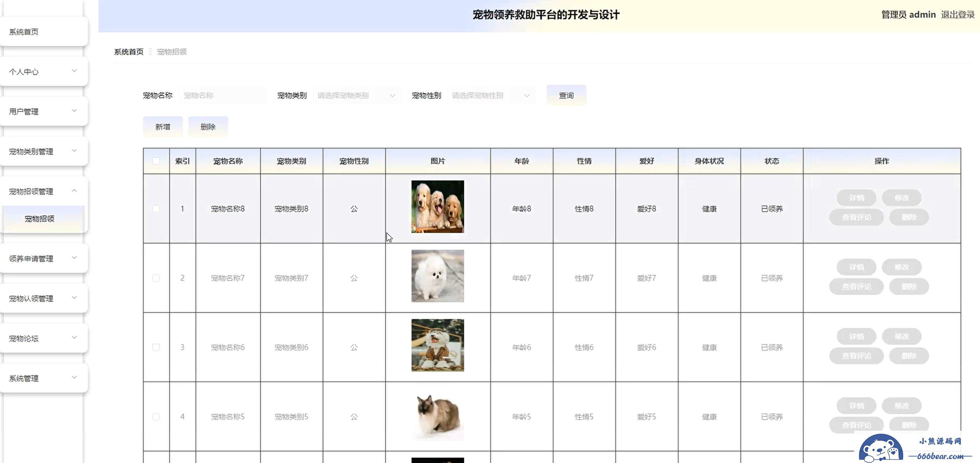Click the 系统首页 breadcrumb link

click(129, 52)
